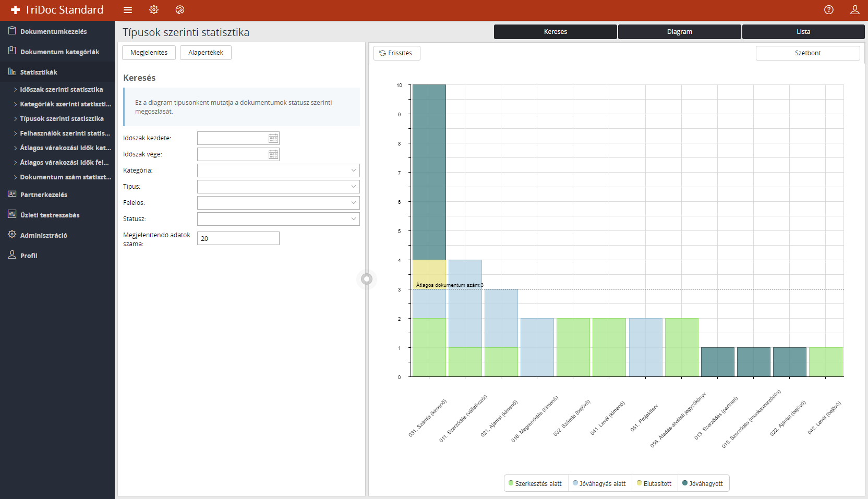Click the blue bar for 051. Projektterv
This screenshot has height=499, width=868.
[x=646, y=347]
